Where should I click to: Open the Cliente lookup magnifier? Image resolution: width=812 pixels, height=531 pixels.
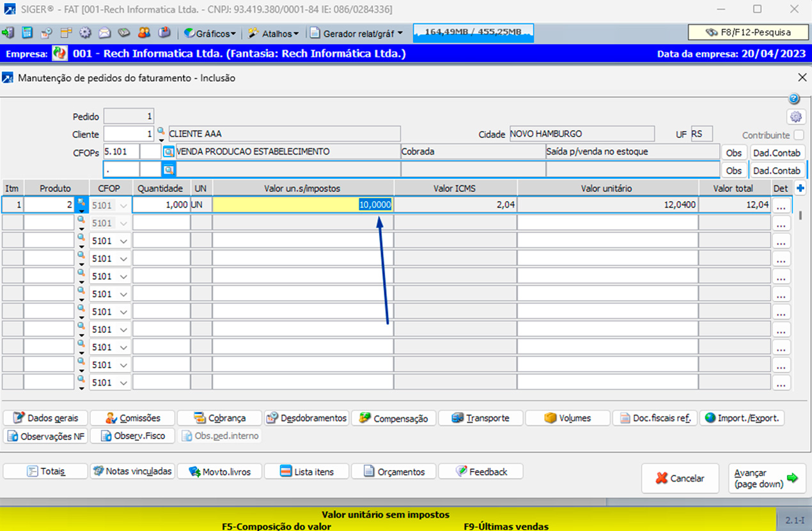pos(161,131)
